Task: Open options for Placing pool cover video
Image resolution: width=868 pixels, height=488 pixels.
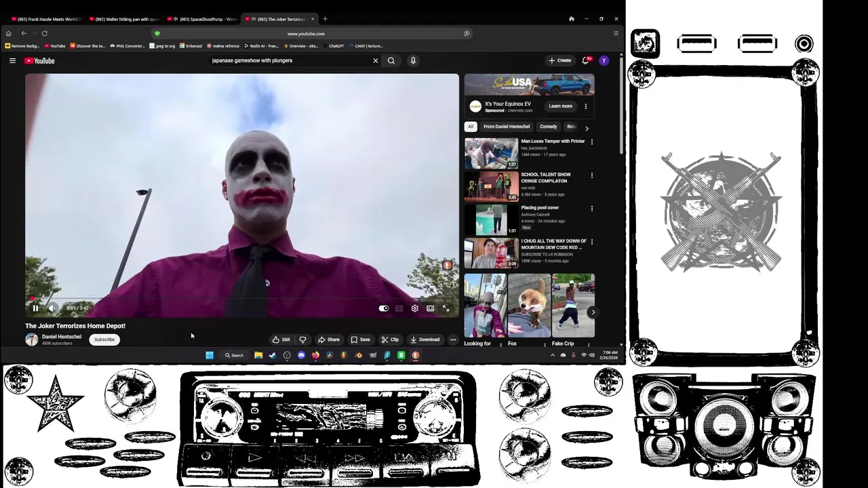Action: click(x=592, y=209)
